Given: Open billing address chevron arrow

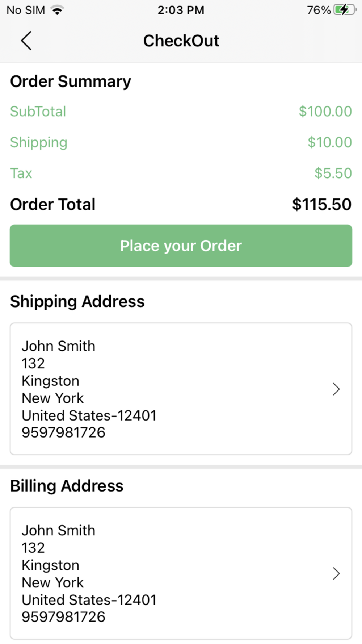Looking at the screenshot, I should [x=336, y=573].
